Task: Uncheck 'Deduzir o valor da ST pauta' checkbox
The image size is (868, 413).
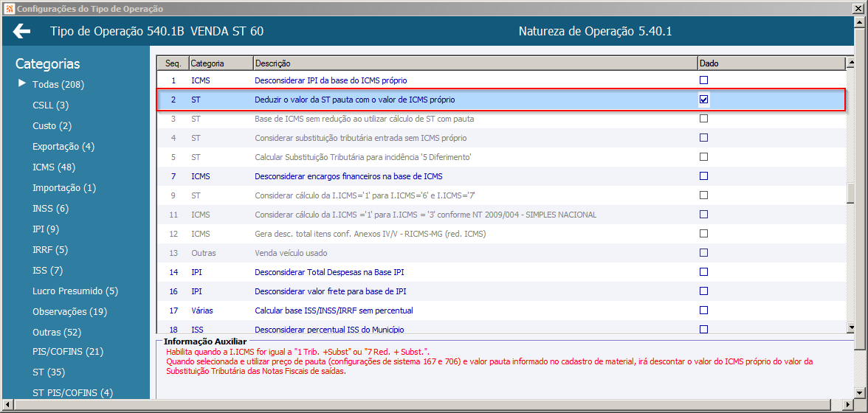Action: coord(703,100)
